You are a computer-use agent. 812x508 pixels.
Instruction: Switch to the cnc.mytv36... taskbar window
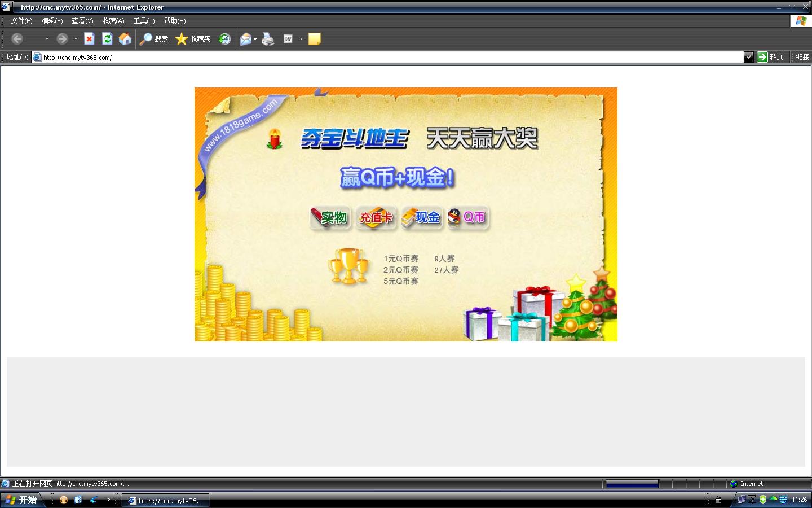tap(166, 500)
